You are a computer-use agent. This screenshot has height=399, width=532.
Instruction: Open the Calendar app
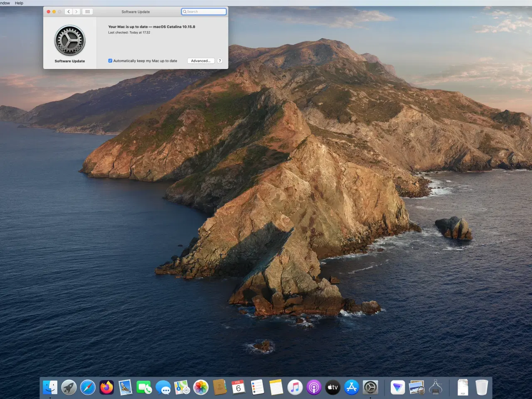tap(239, 387)
